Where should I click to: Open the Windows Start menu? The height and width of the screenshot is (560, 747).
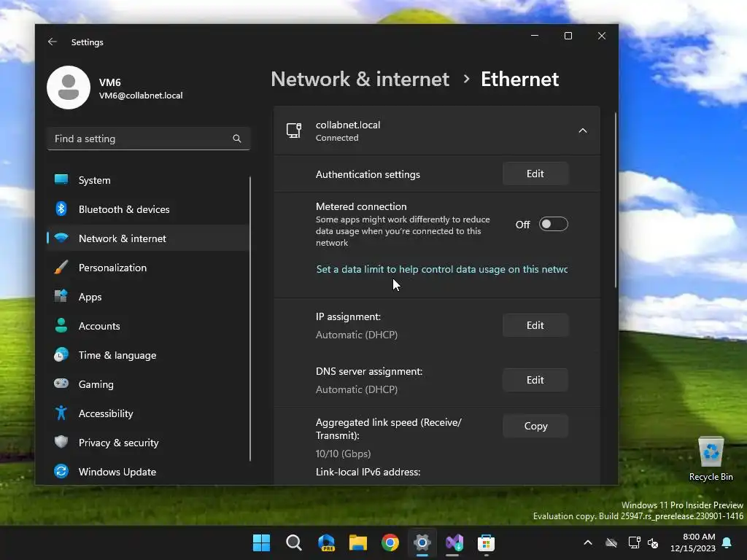click(262, 542)
